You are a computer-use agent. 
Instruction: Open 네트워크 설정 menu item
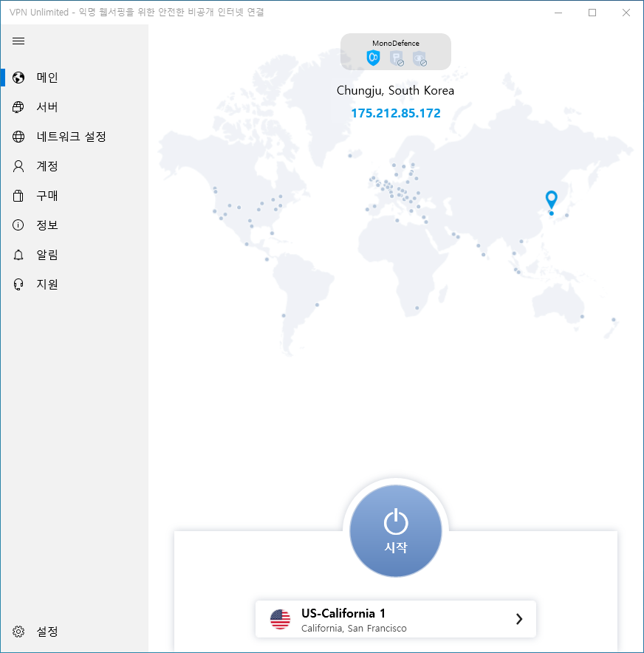click(x=75, y=137)
